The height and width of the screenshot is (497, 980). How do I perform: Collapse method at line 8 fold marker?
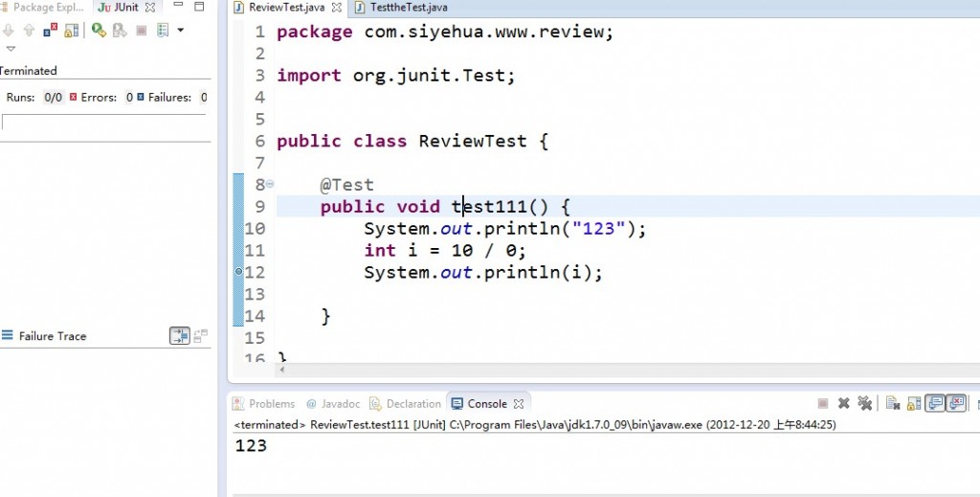pos(270,184)
